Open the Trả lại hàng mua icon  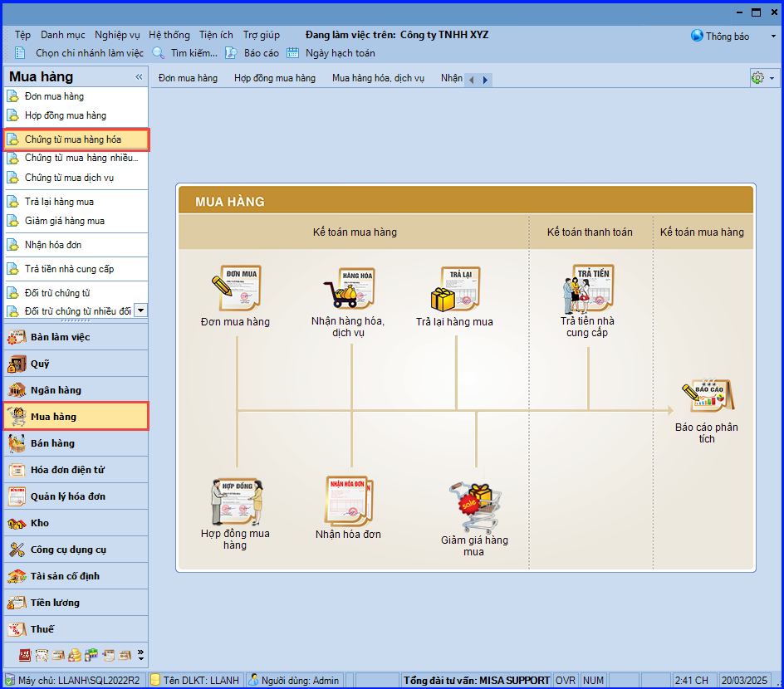pyautogui.click(x=455, y=289)
